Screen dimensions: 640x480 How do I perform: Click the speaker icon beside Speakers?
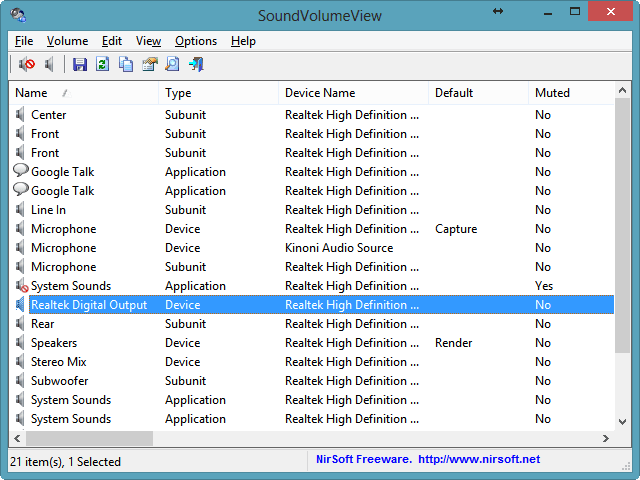click(20, 343)
